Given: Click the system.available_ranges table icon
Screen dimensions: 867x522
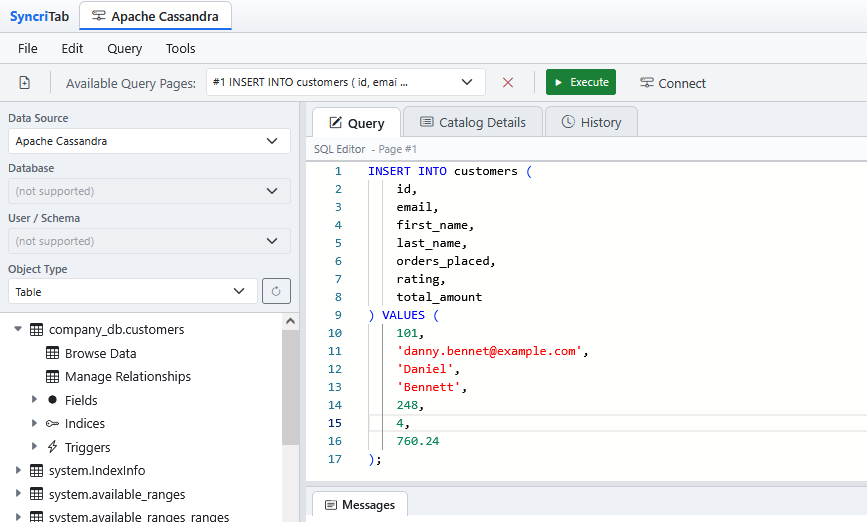Looking at the screenshot, I should click(x=36, y=494).
